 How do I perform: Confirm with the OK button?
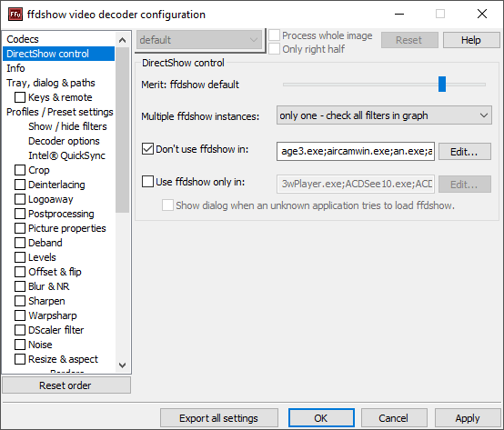pos(321,418)
